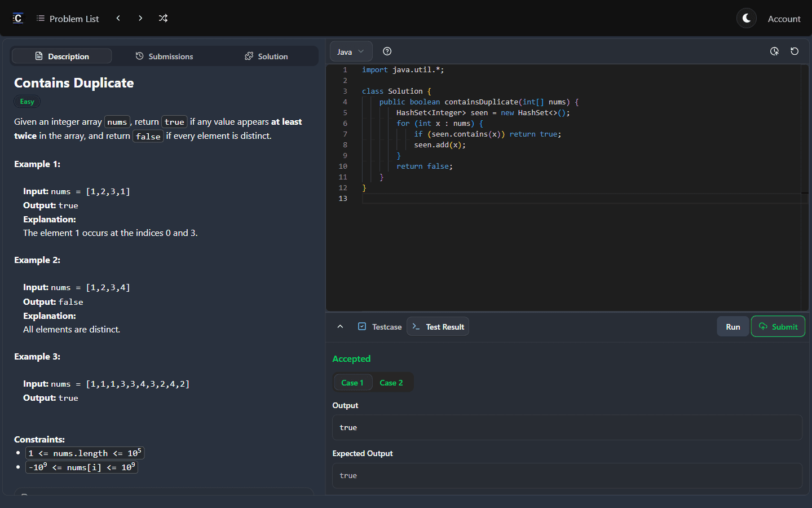Pick a random problem shuffle icon

pos(163,18)
